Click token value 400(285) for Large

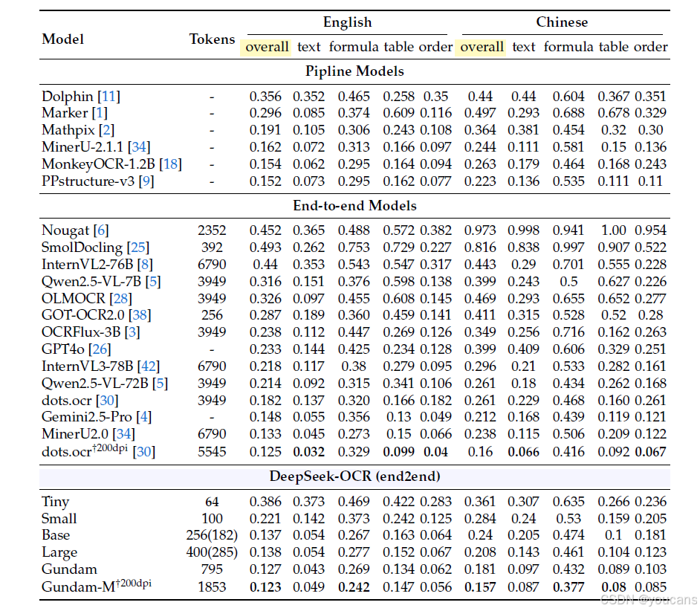coord(212,553)
